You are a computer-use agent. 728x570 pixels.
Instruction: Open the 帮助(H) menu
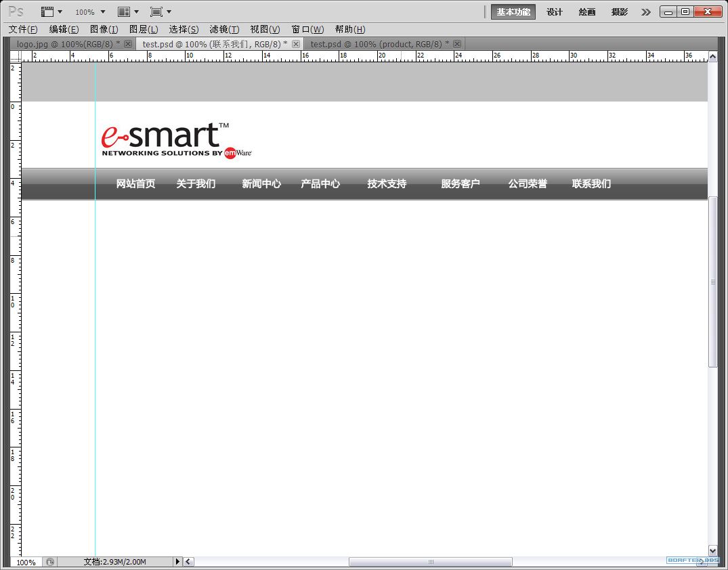pos(350,29)
